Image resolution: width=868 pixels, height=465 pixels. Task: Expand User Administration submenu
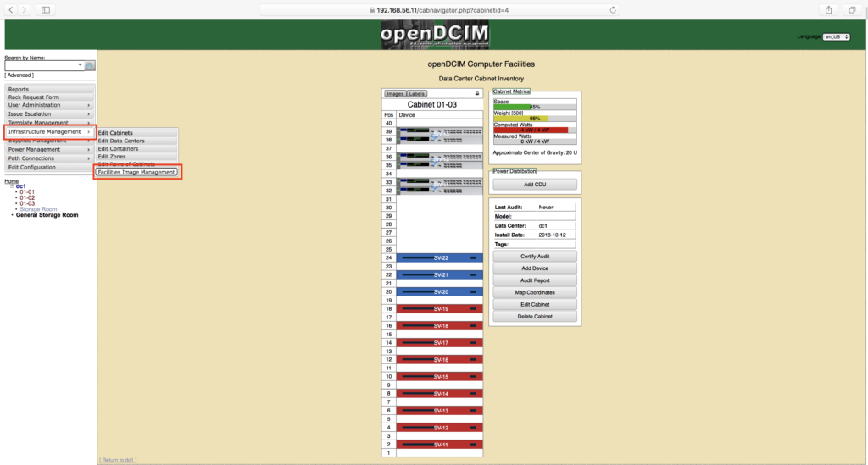[49, 105]
